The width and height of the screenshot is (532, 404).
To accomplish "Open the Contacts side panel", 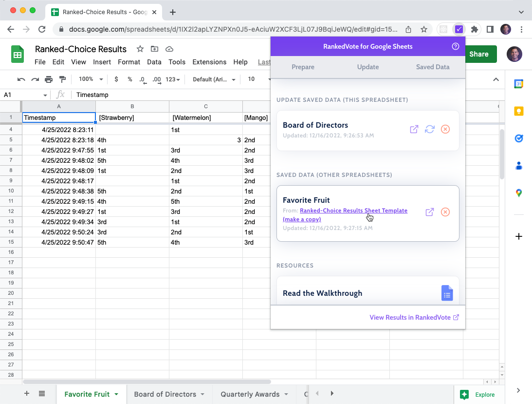I will click(x=518, y=166).
